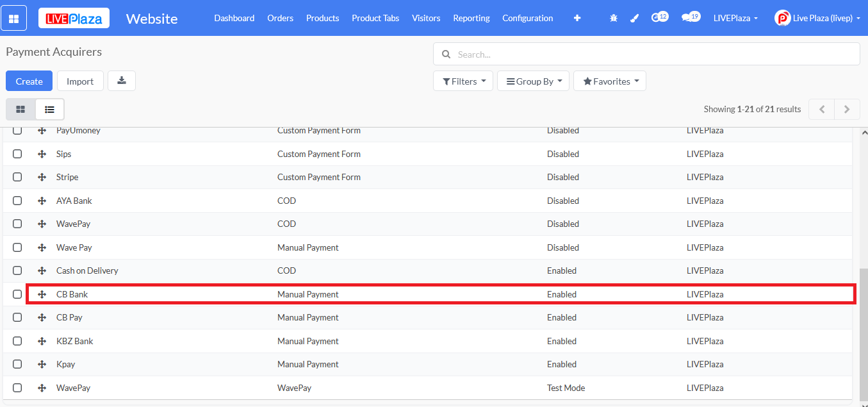Click the paint brush icon
The width and height of the screenshot is (868, 407).
(x=634, y=18)
